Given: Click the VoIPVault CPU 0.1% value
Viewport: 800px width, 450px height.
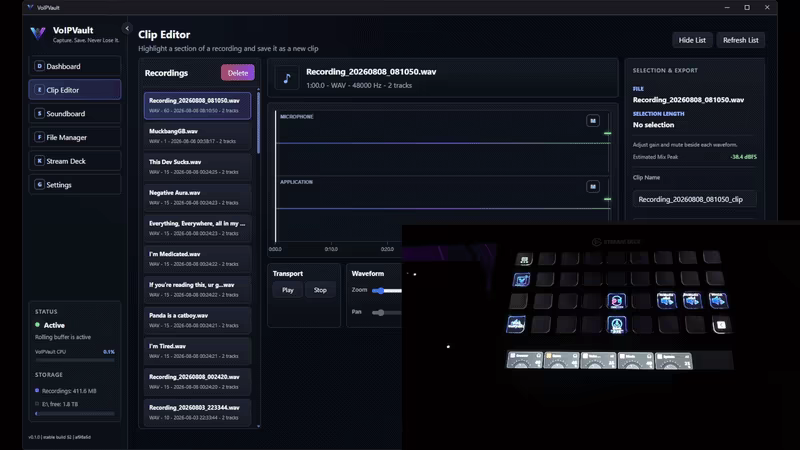Looking at the screenshot, I should [109, 352].
